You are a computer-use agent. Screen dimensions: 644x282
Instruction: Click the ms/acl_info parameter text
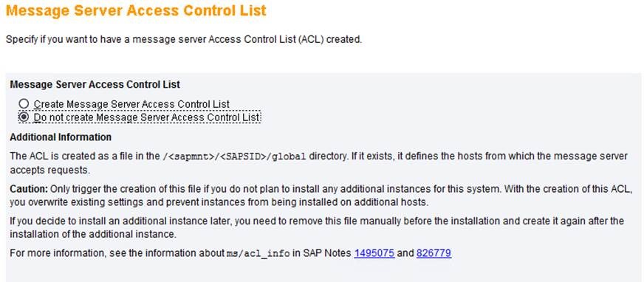click(258, 254)
